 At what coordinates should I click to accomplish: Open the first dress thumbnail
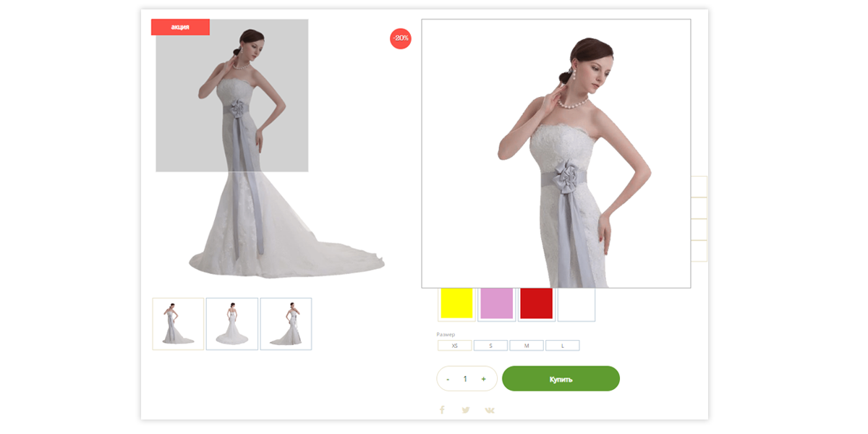(178, 324)
